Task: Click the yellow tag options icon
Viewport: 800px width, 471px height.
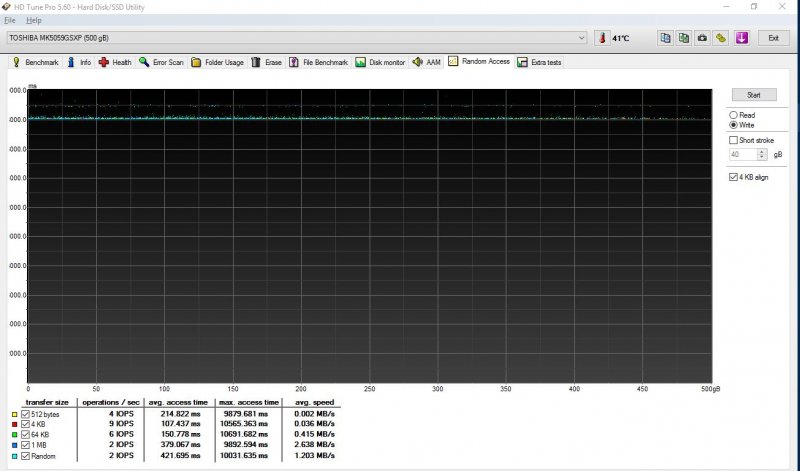Action: tap(721, 38)
